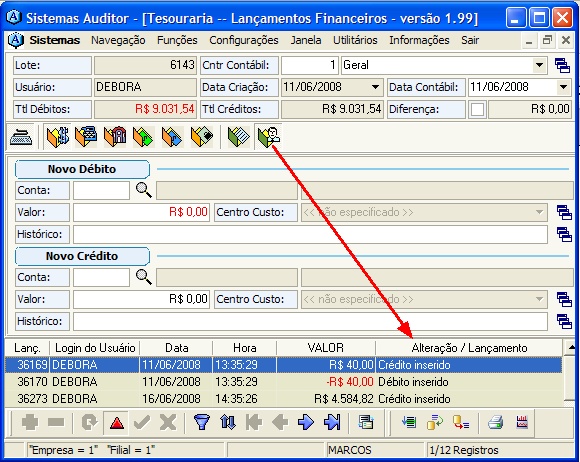Open the folder with user figure icon

(x=269, y=137)
